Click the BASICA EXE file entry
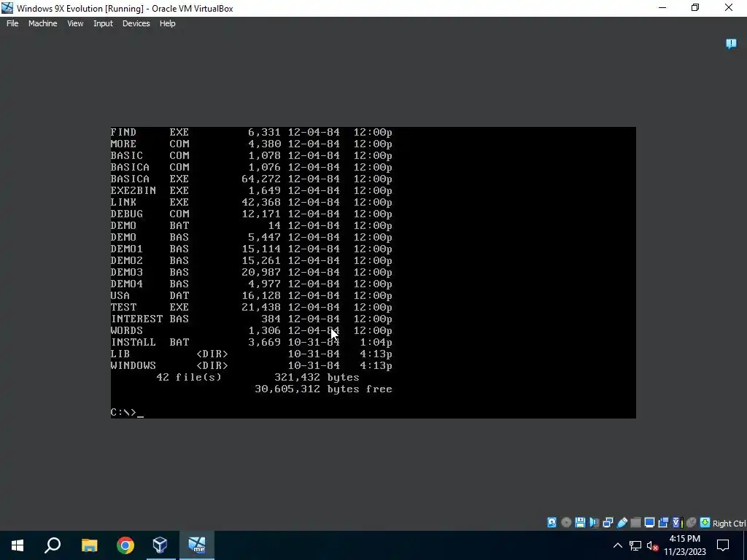The height and width of the screenshot is (560, 747). pos(251,179)
